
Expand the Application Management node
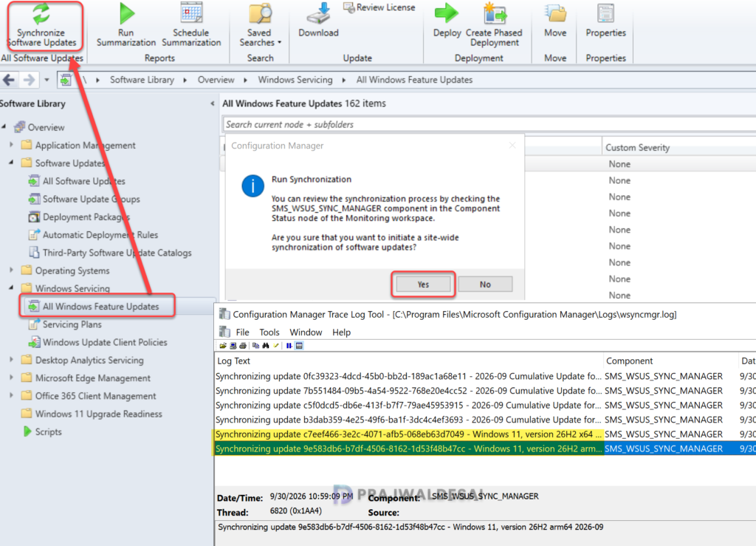coord(11,145)
